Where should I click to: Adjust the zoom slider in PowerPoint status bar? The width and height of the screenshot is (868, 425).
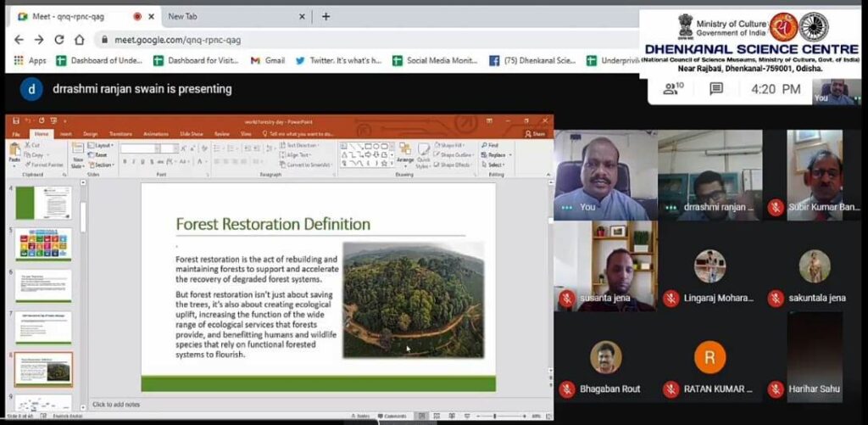495,416
